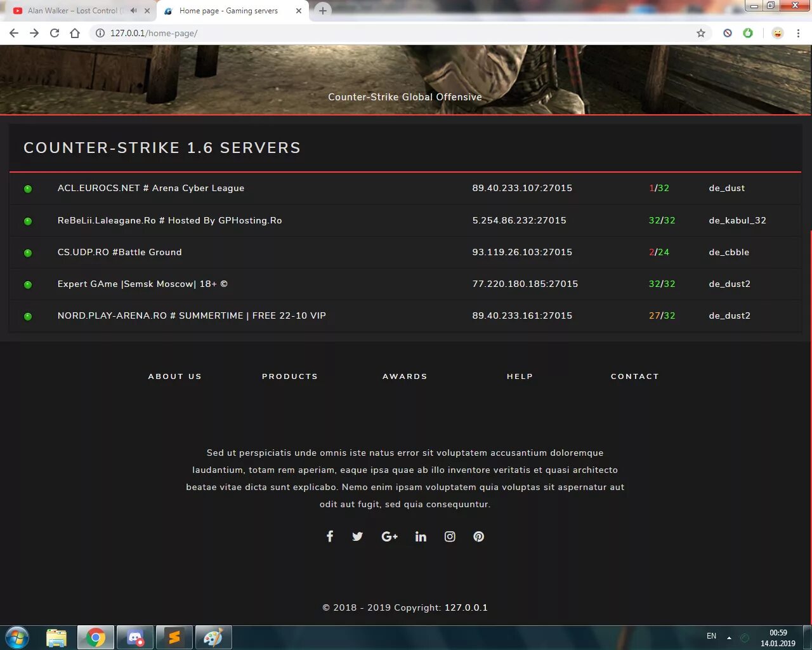Open the Facebook footer icon

click(x=330, y=536)
